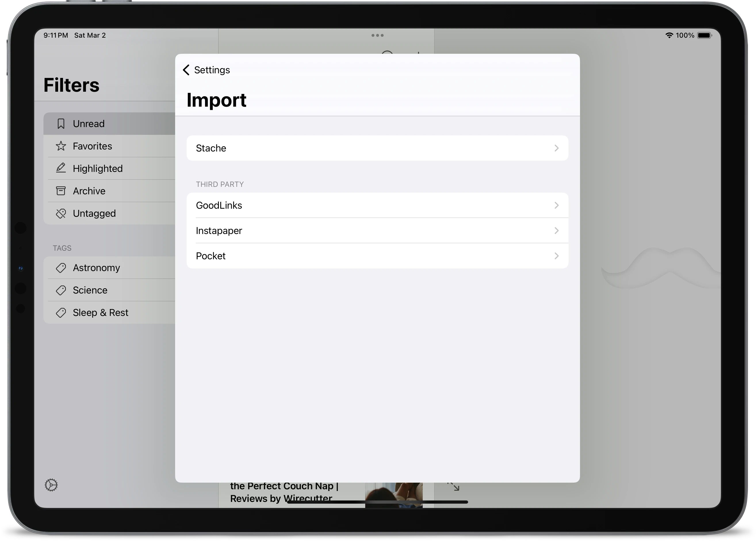
Task: Go back to the Settings menu
Action: 206,70
